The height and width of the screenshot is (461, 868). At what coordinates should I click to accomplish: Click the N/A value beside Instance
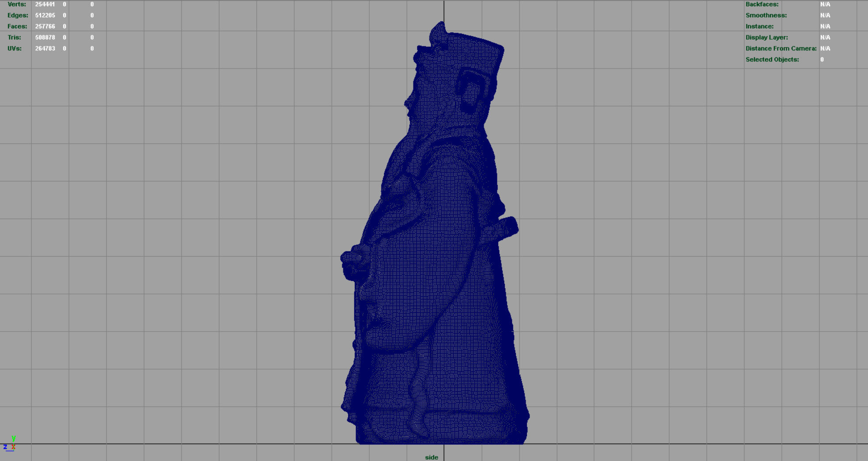click(825, 27)
